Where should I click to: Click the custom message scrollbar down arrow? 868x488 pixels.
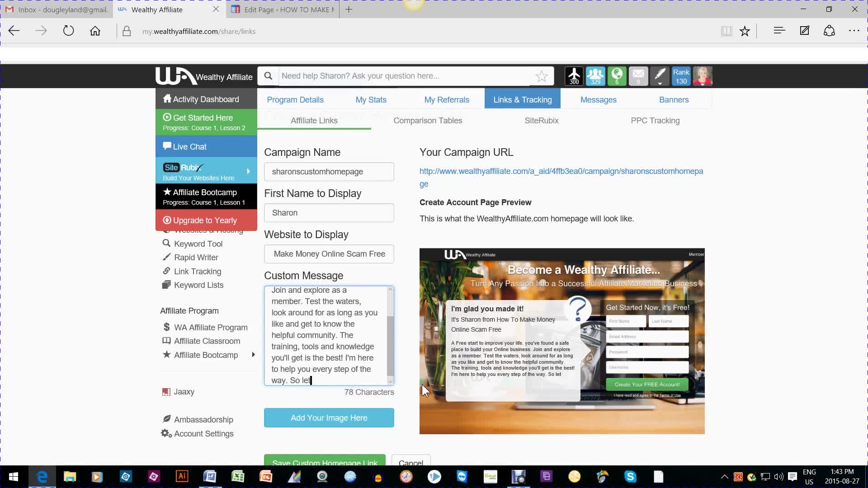pos(391,381)
